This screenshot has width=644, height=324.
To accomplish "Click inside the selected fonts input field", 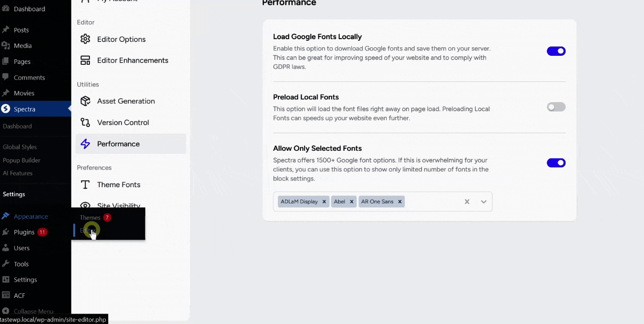I will (432, 202).
